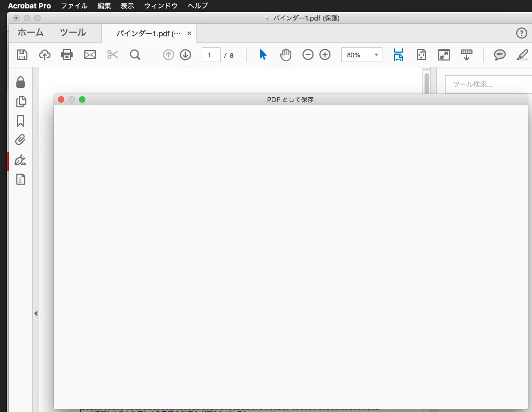Viewport: 532px width, 412px height.
Task: Click fit width scrolling icon
Action: tap(398, 55)
